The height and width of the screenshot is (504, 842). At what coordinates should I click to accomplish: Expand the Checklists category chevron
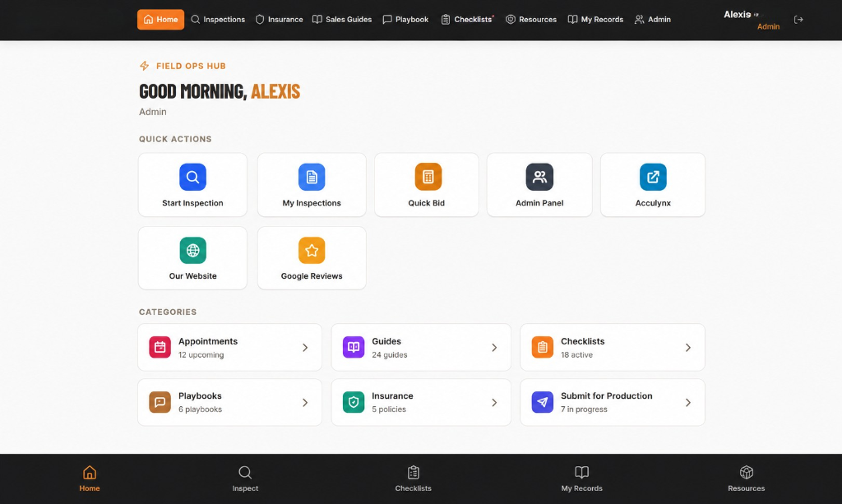click(688, 348)
